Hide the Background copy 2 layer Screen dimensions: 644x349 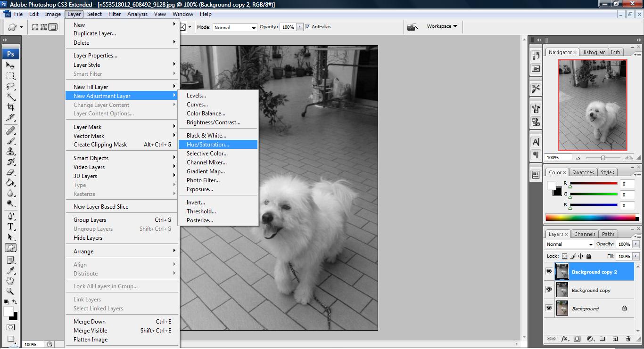[x=549, y=272]
